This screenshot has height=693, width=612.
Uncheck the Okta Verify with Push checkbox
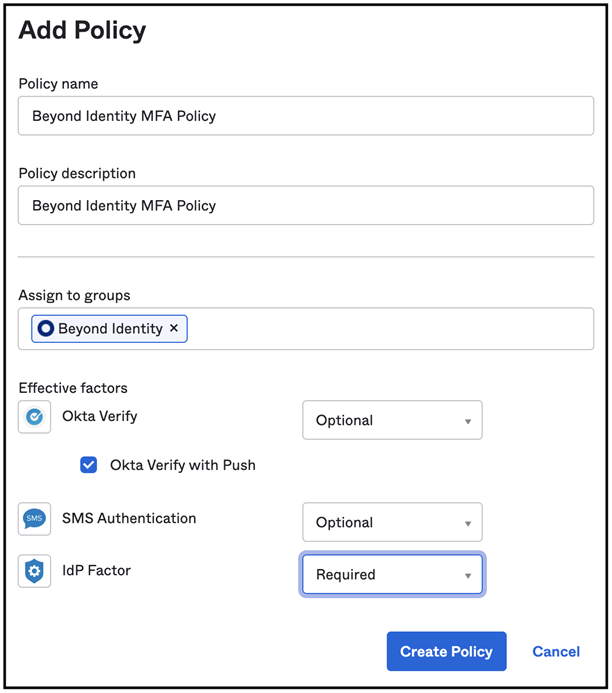(x=89, y=465)
